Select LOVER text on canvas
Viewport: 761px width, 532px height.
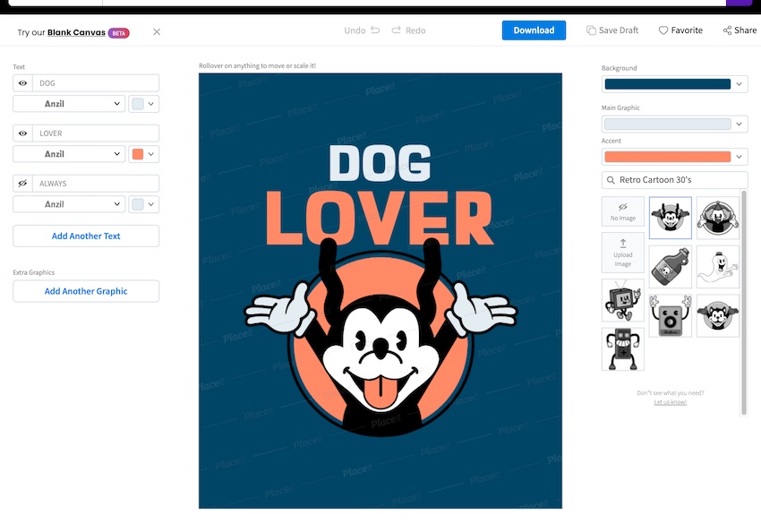click(380, 218)
